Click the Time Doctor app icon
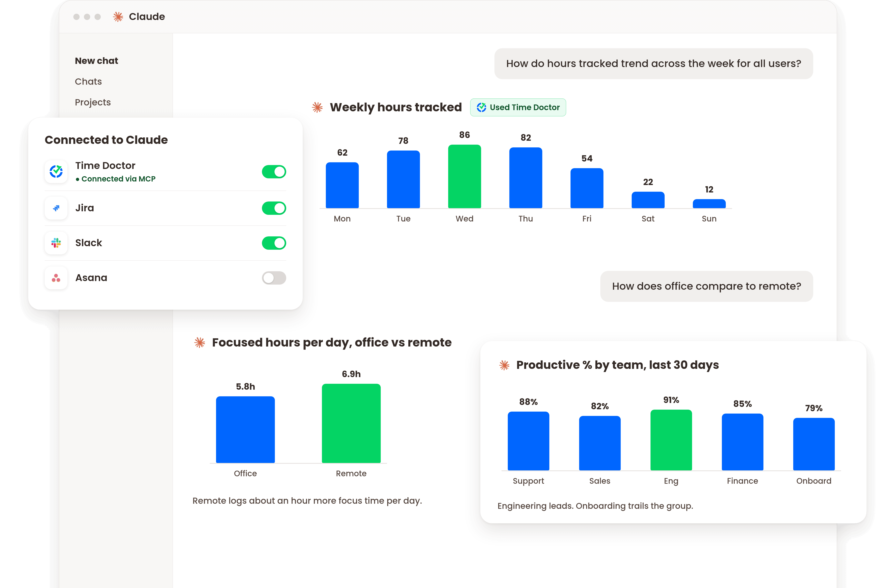The width and height of the screenshot is (894, 588). tap(56, 171)
